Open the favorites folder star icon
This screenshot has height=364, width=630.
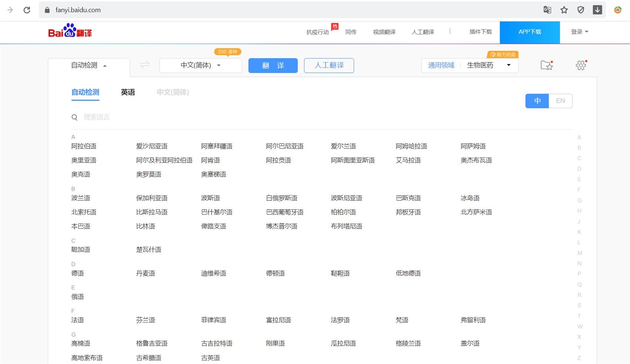[547, 65]
